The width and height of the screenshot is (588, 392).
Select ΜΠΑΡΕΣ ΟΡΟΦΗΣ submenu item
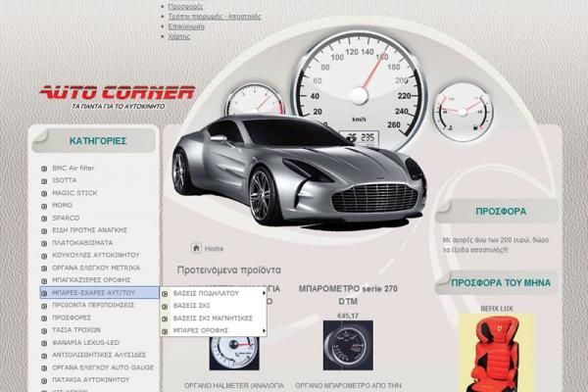click(x=201, y=330)
